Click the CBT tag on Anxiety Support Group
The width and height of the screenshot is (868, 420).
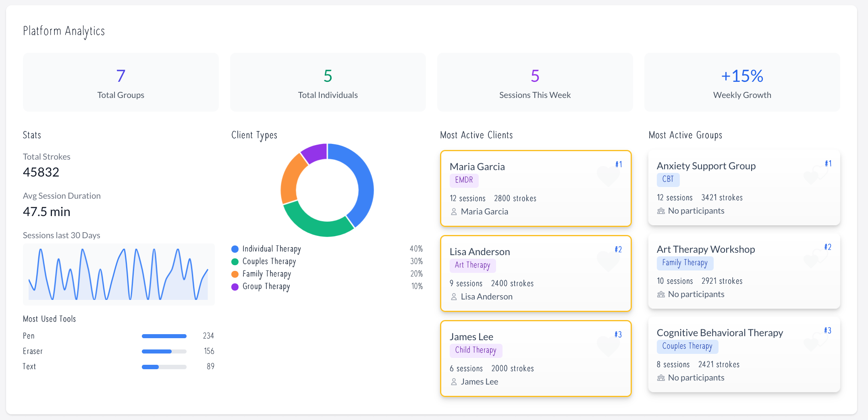point(668,179)
